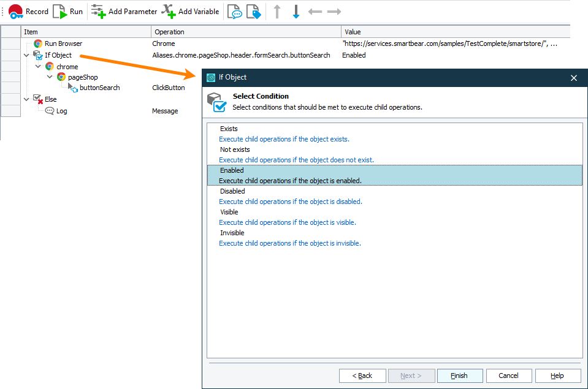Click the Enabled value of If Object
This screenshot has width=588, height=389.
tap(354, 55)
